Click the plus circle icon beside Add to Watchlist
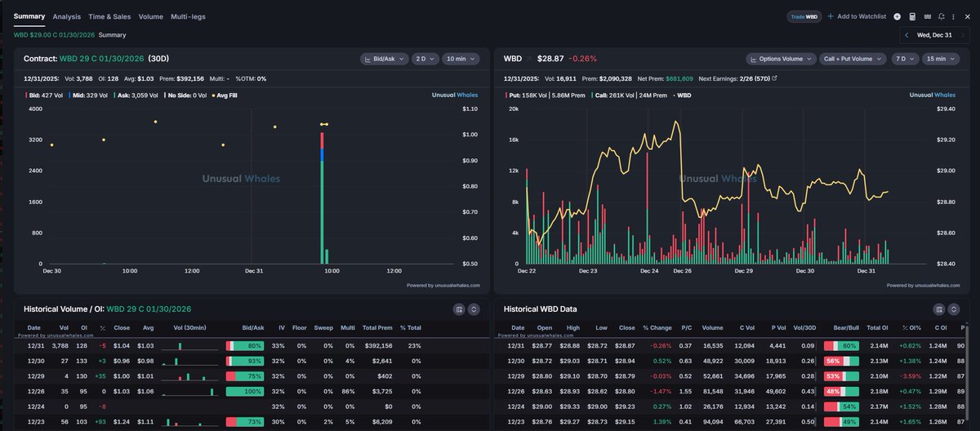 (x=897, y=16)
